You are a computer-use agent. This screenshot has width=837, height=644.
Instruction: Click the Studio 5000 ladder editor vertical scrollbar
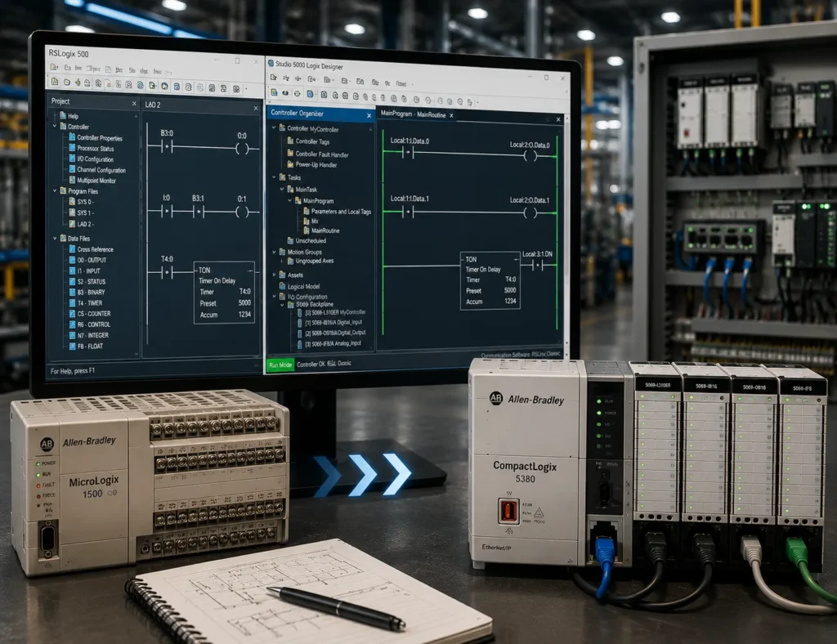566,230
